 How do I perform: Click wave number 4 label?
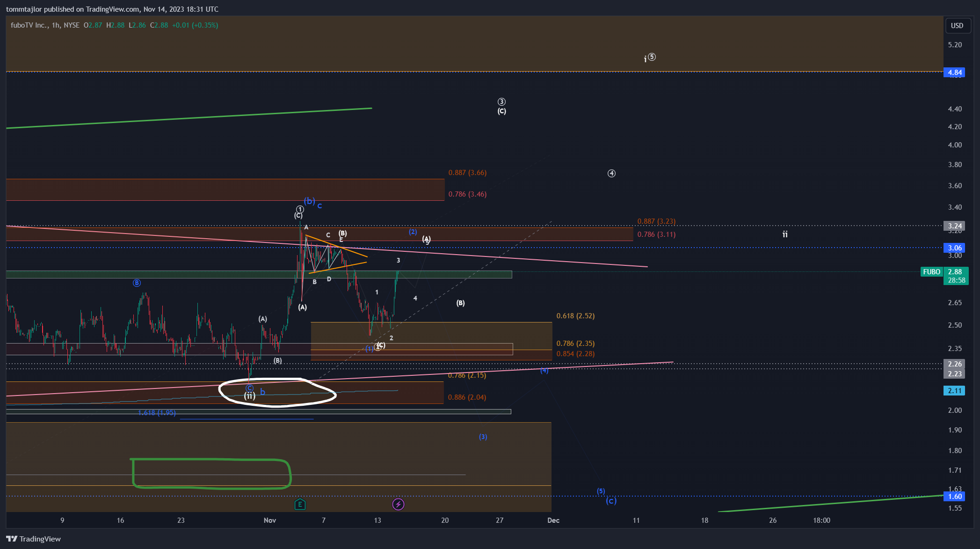[x=415, y=299]
